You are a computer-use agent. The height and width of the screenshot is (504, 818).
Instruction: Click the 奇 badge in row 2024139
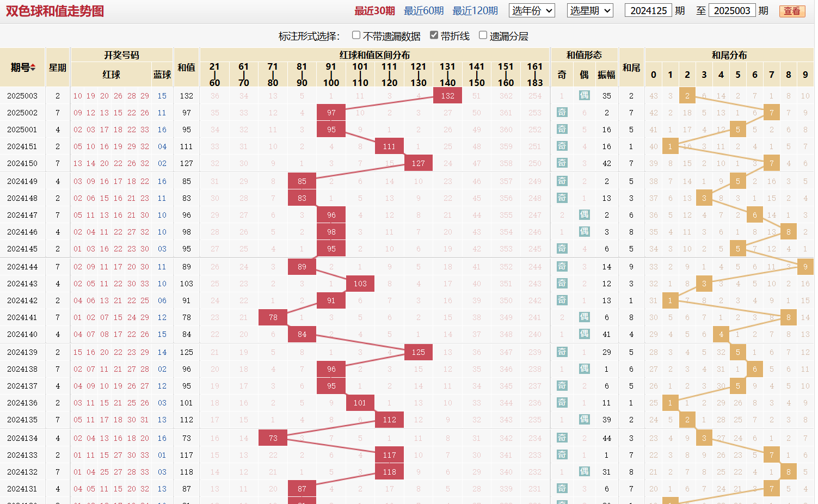(562, 352)
